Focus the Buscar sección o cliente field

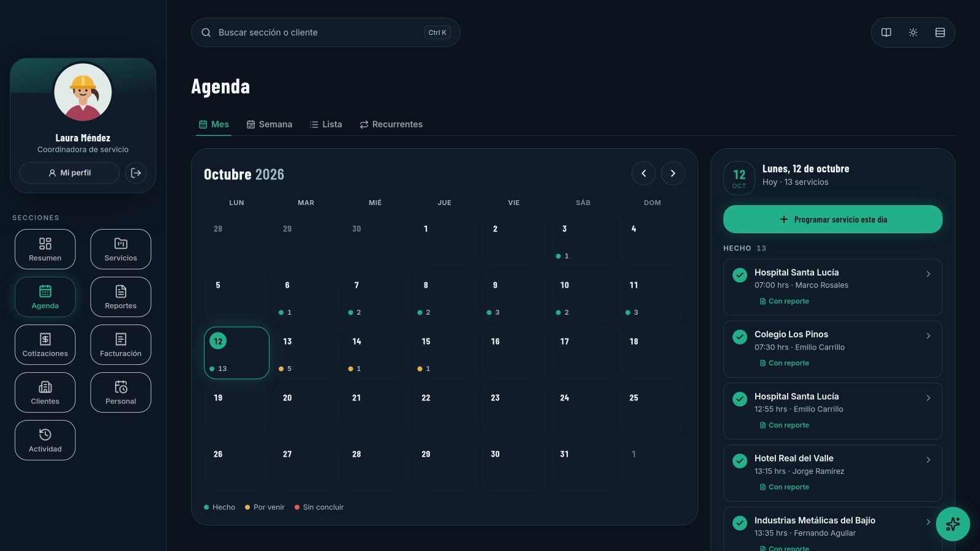[326, 32]
